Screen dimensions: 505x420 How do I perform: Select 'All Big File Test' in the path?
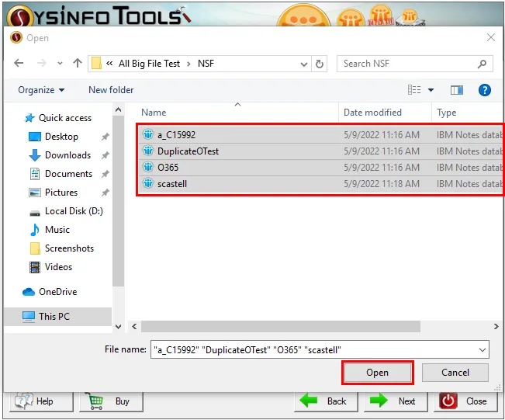pos(149,64)
